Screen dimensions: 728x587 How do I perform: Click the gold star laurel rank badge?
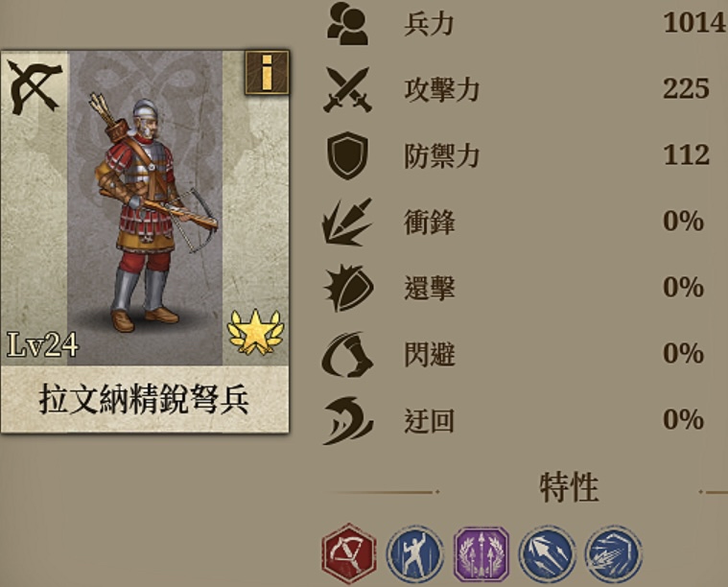point(255,332)
